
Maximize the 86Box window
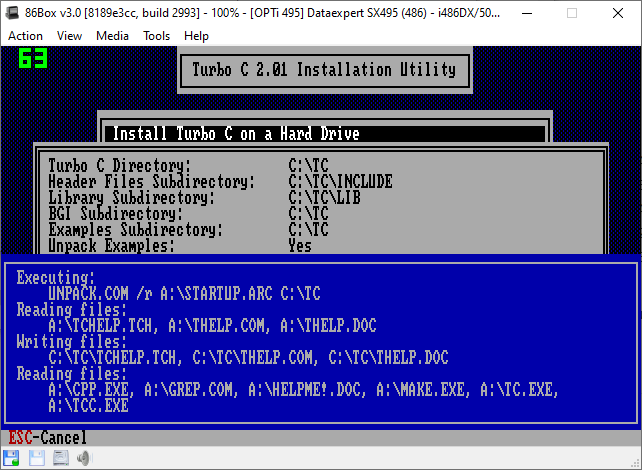point(569,12)
